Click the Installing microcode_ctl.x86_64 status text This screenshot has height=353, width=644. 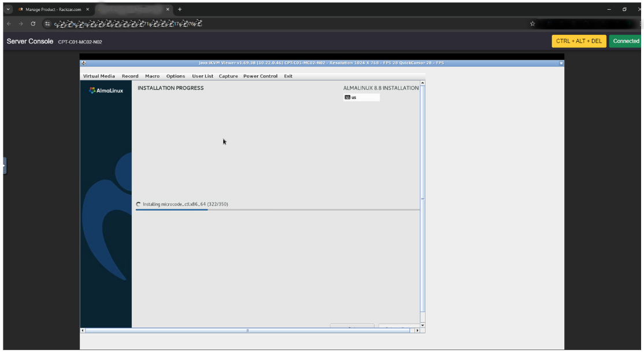pyautogui.click(x=185, y=204)
